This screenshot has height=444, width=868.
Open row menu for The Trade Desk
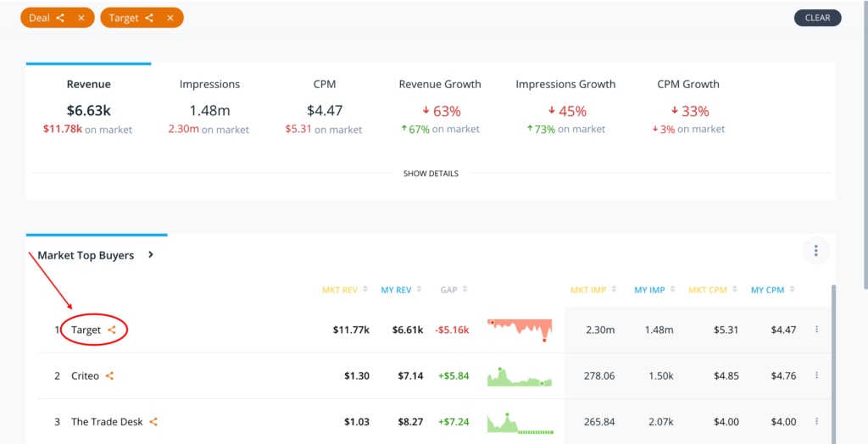click(x=816, y=421)
